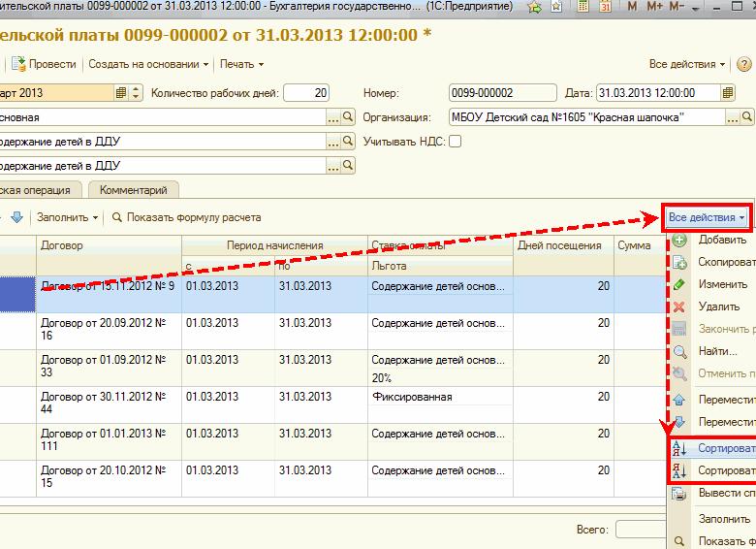Image resolution: width=756 pixels, height=549 pixels.
Task: Click Показать формулу расчета button
Action: (x=187, y=217)
